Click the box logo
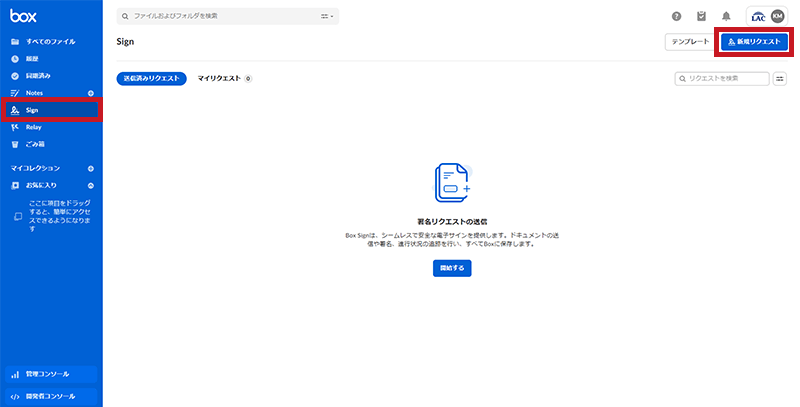The image size is (800, 407). [23, 16]
